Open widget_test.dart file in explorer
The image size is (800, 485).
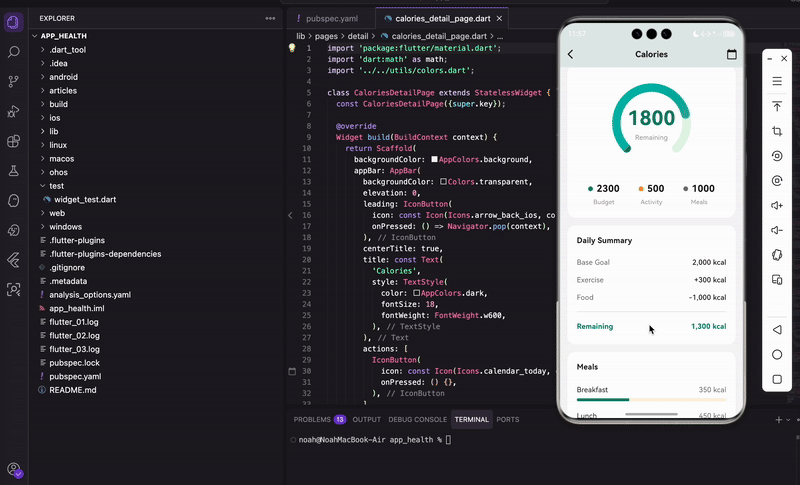pos(85,199)
